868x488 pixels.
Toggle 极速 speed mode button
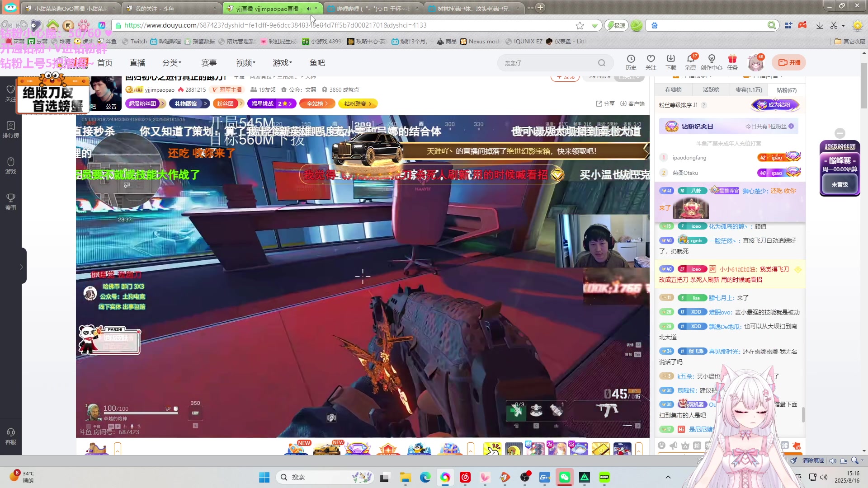click(x=616, y=25)
